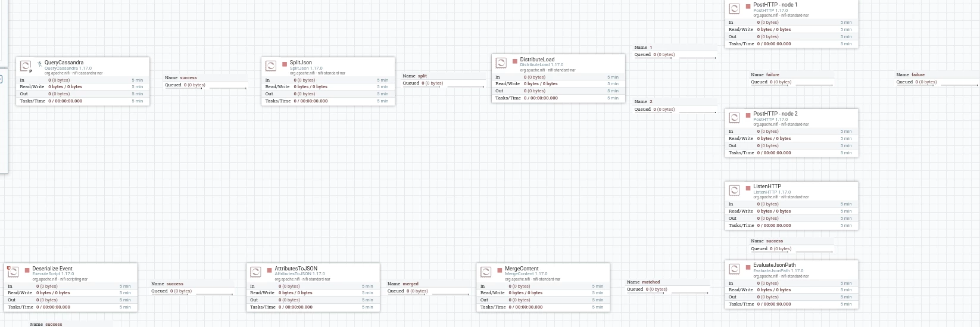Image resolution: width=980 pixels, height=327 pixels.
Task: Click the stopped status square on ListenHTTP
Action: click(x=748, y=188)
